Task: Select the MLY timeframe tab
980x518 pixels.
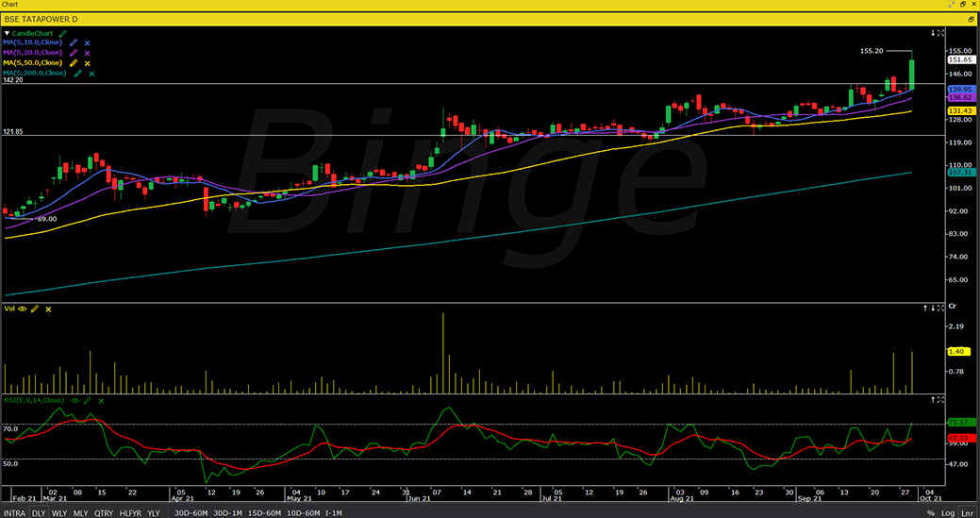Action: click(x=80, y=513)
